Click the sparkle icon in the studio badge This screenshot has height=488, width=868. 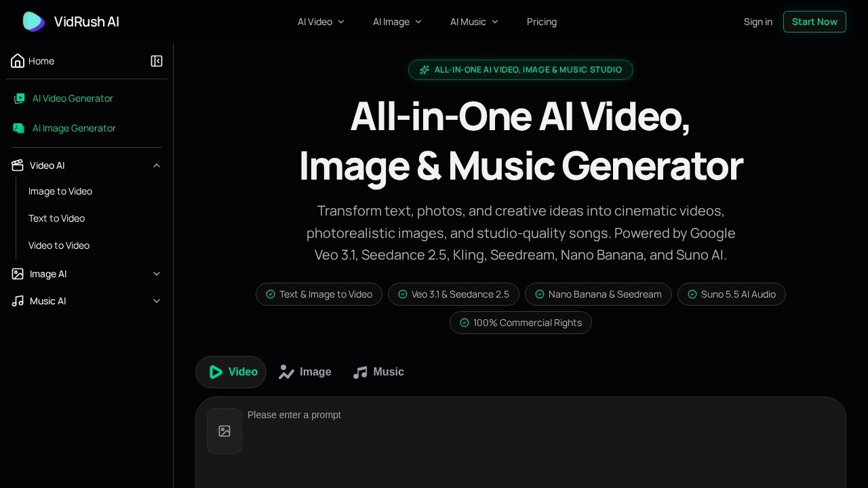pyautogui.click(x=425, y=70)
